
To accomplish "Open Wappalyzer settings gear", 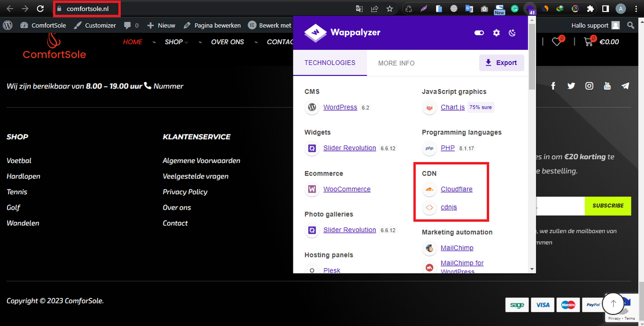I will [x=497, y=33].
